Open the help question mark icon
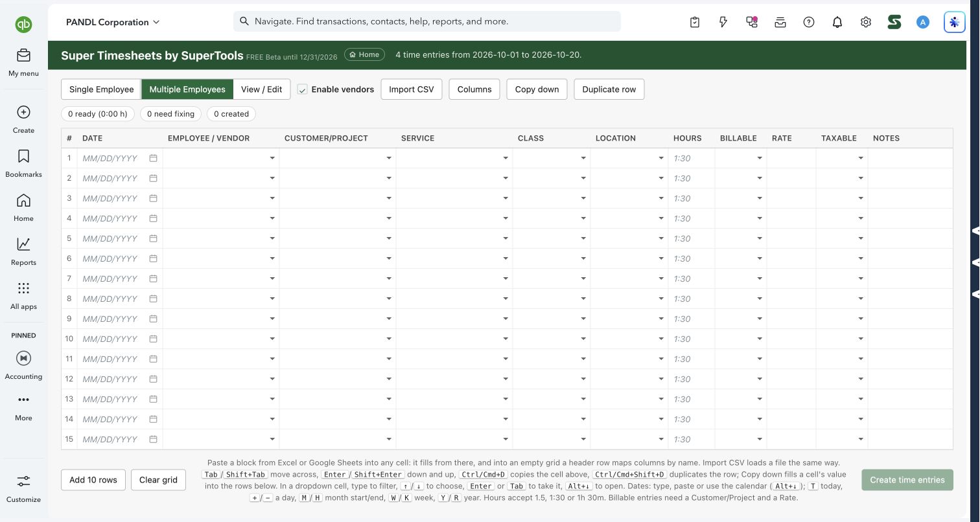The width and height of the screenshot is (980, 522). pos(809,22)
